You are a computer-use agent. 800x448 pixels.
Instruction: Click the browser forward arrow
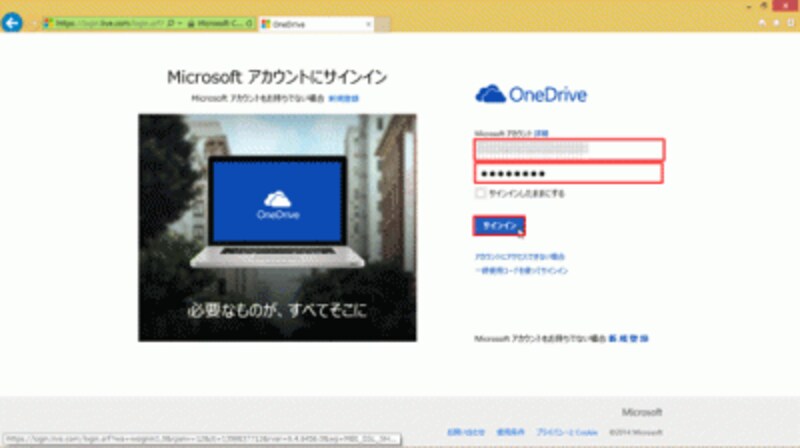[34, 23]
